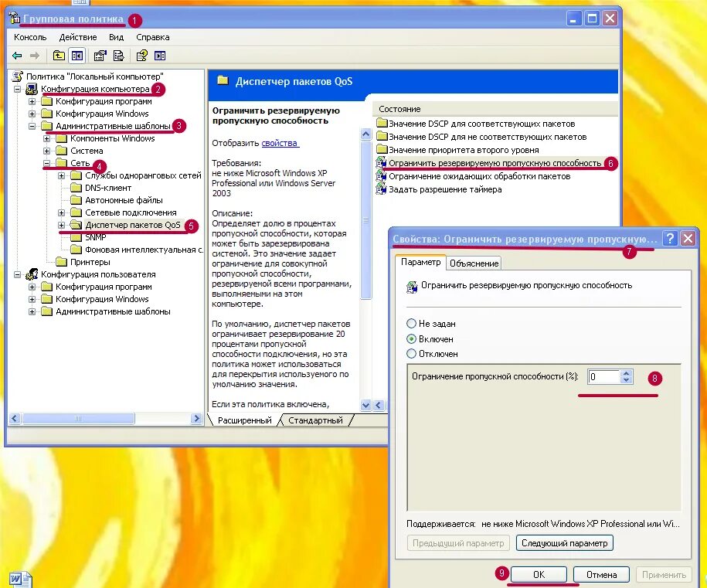
Task: Expand the Диспетчер пакетов QoS node
Action: pyautogui.click(x=62, y=225)
